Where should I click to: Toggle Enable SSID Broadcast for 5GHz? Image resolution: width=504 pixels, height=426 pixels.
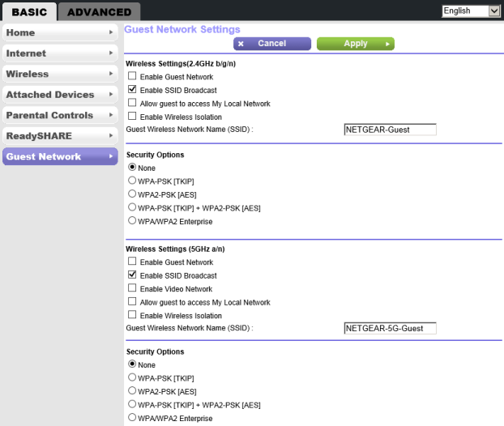click(x=132, y=275)
